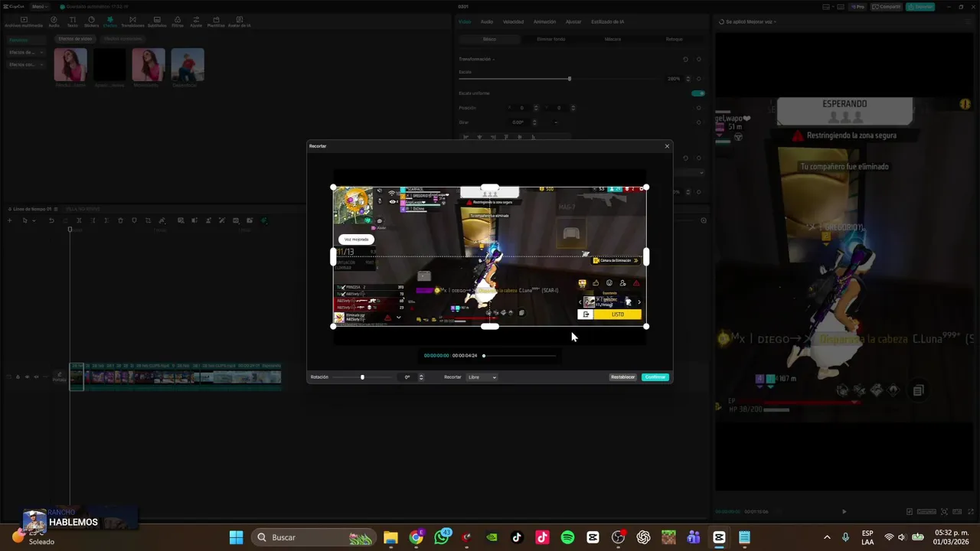Expand Efectos de video category in sidebar

(24, 52)
